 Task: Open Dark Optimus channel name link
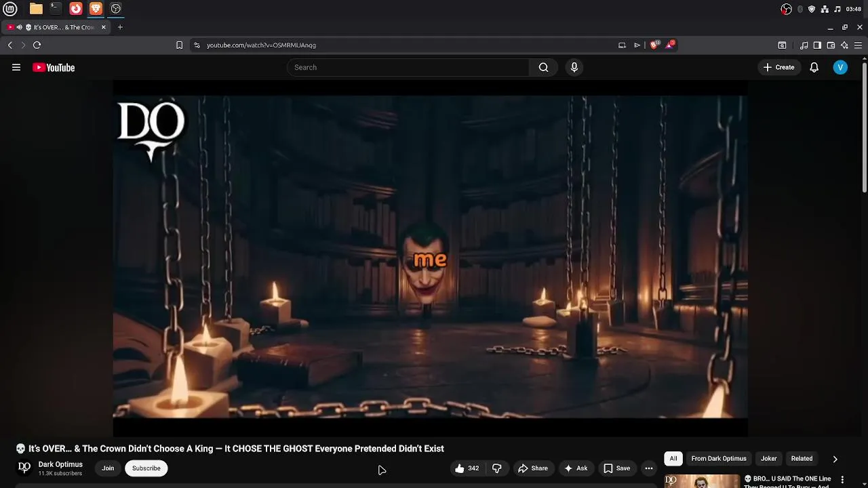coord(60,464)
